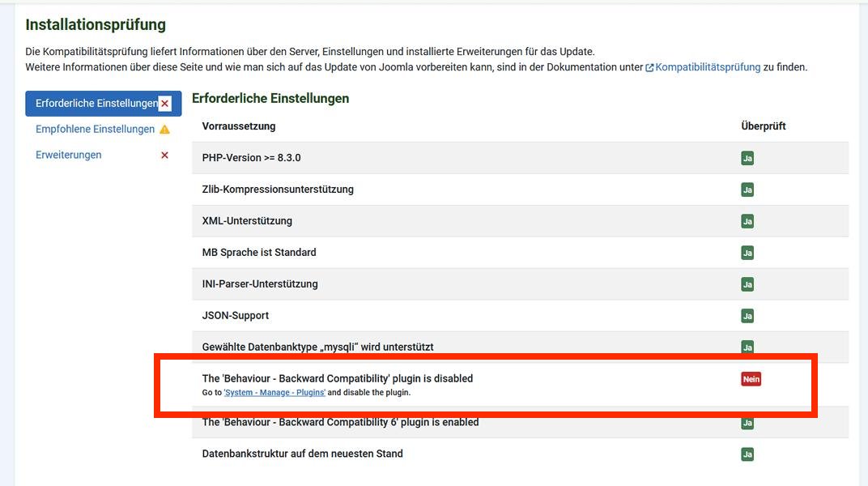868x486 pixels.
Task: Click the Überprüft column header
Action: tap(761, 126)
